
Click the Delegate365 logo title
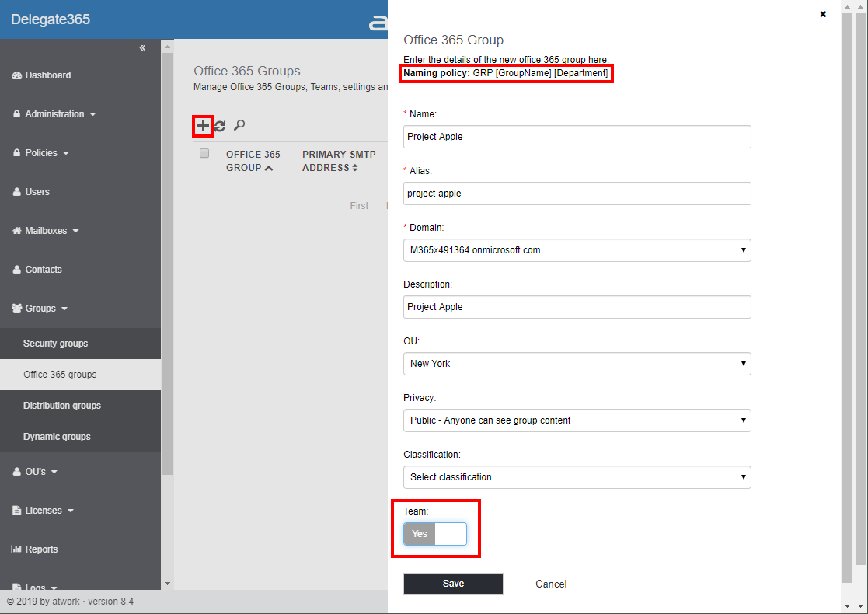51,19
